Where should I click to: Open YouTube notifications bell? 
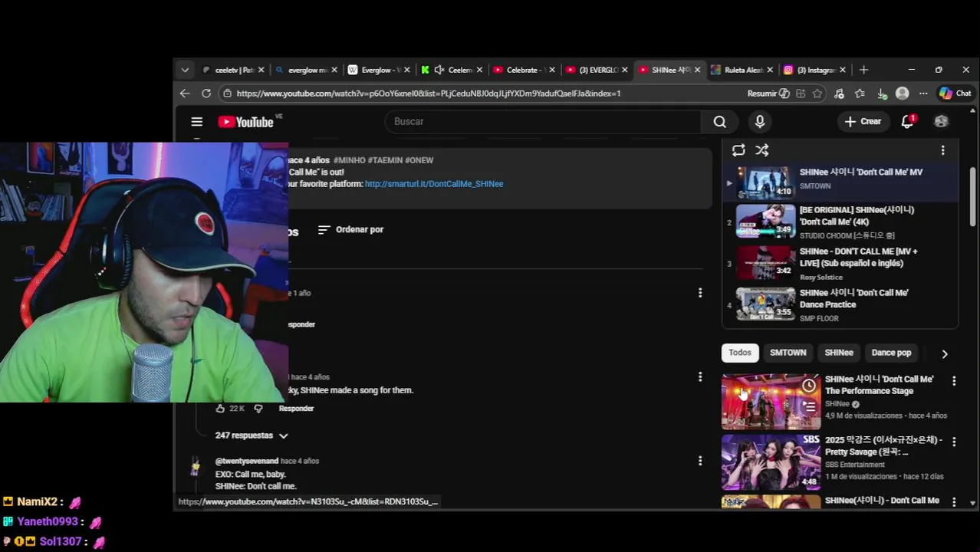(x=908, y=121)
